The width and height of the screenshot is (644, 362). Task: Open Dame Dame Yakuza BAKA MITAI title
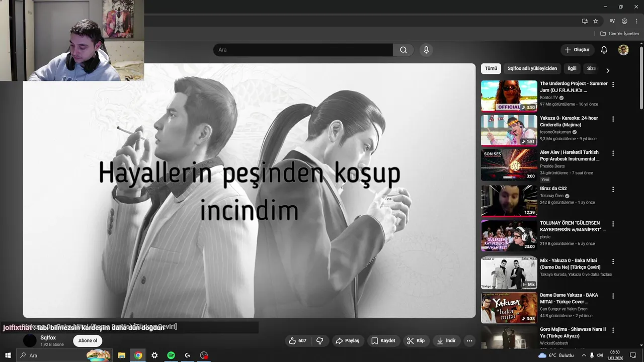coord(569,298)
